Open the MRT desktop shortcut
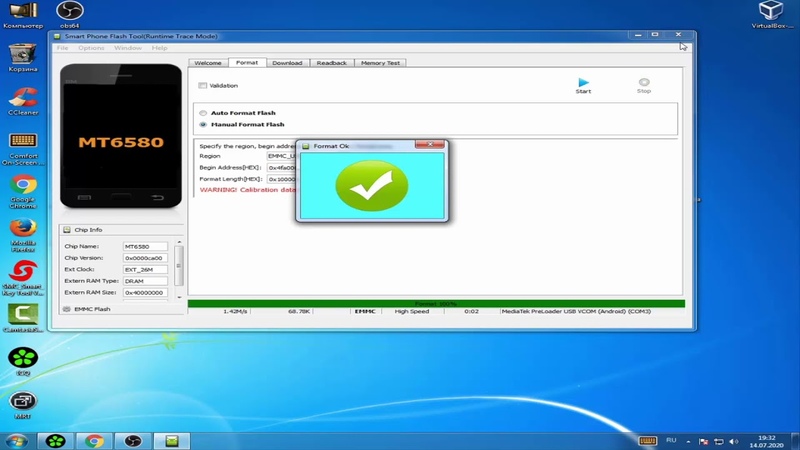This screenshot has width=800, height=450. pyautogui.click(x=23, y=405)
